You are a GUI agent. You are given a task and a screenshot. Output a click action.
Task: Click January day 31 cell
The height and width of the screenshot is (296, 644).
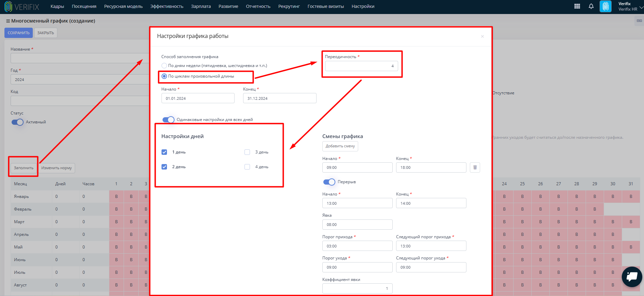631,197
